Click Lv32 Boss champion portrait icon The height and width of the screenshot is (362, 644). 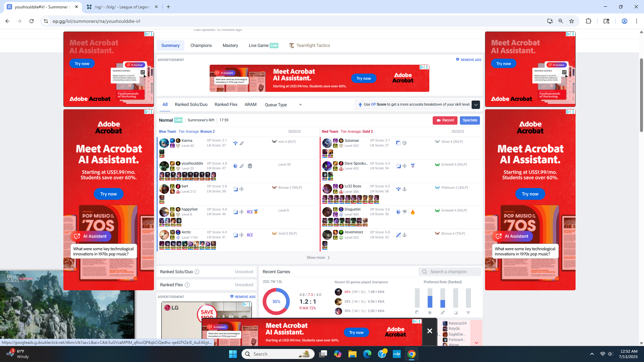click(327, 189)
